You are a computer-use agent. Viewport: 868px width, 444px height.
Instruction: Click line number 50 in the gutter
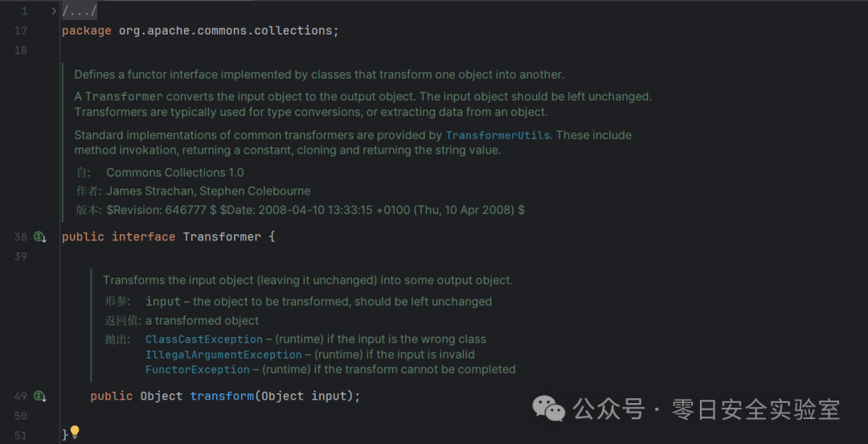(x=20, y=416)
